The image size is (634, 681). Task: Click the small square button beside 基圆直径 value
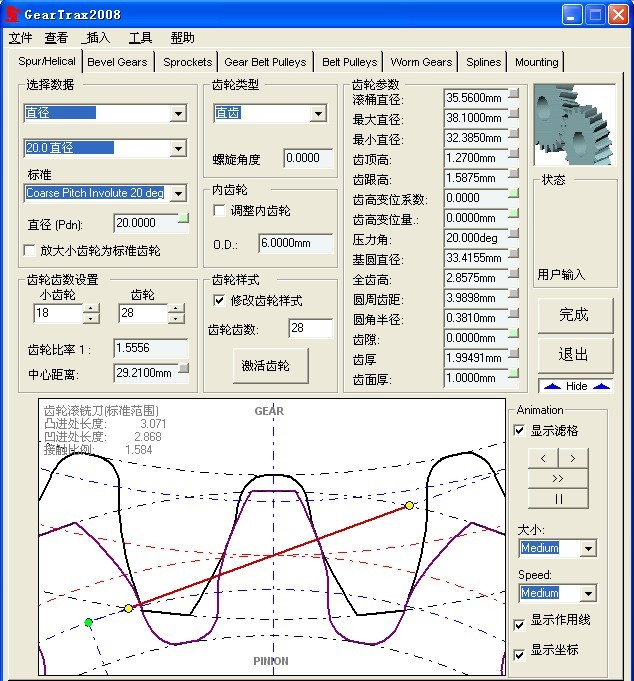[514, 253]
